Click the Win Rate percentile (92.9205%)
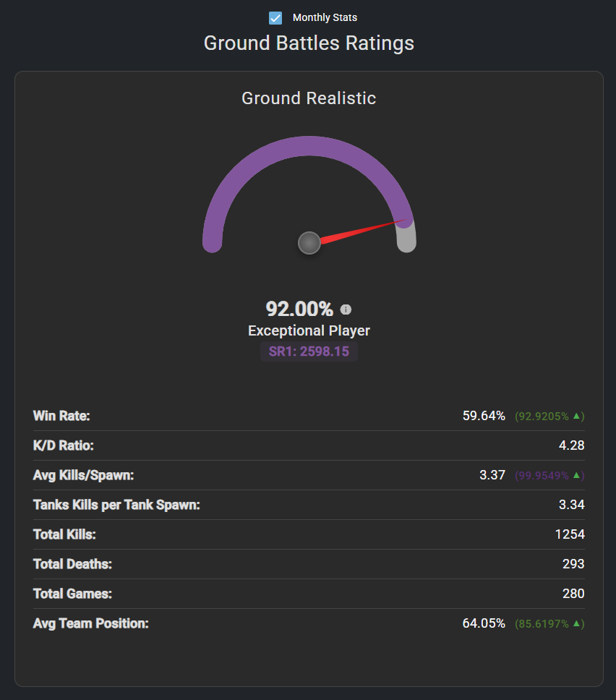 coord(542,416)
